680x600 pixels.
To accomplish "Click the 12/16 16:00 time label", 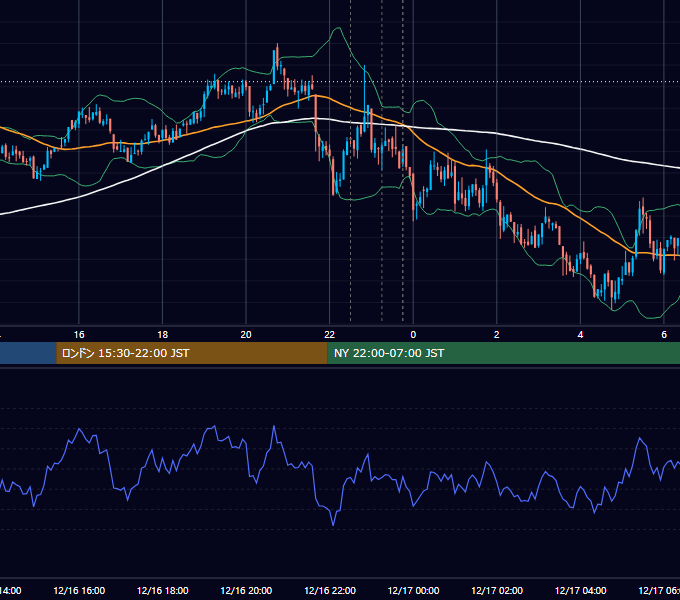I will coord(79,590).
